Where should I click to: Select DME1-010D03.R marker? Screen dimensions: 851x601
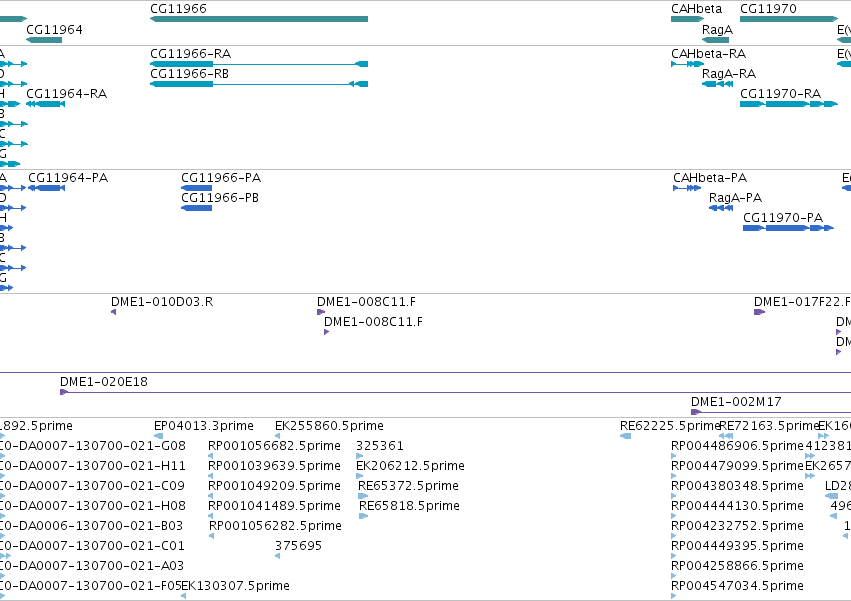point(113,312)
